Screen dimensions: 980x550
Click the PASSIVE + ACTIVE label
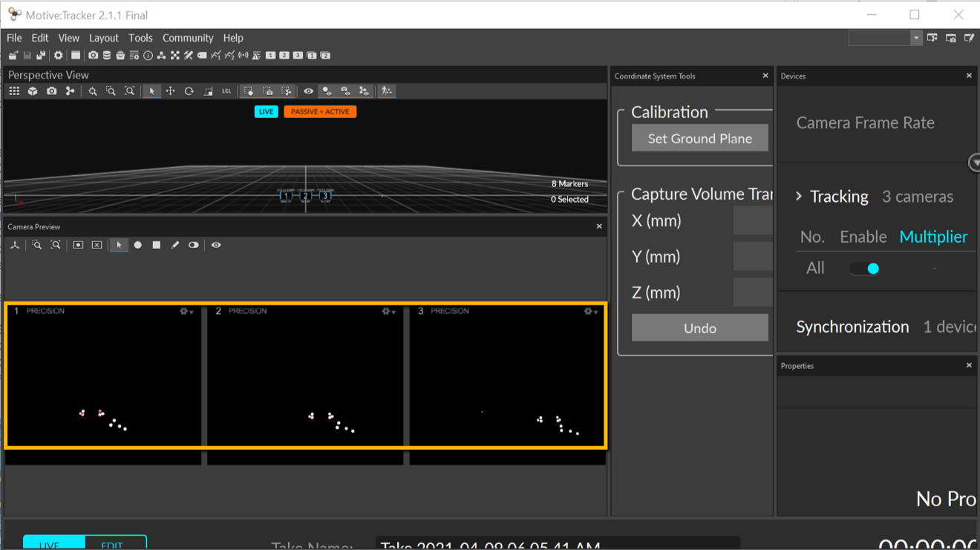point(320,111)
